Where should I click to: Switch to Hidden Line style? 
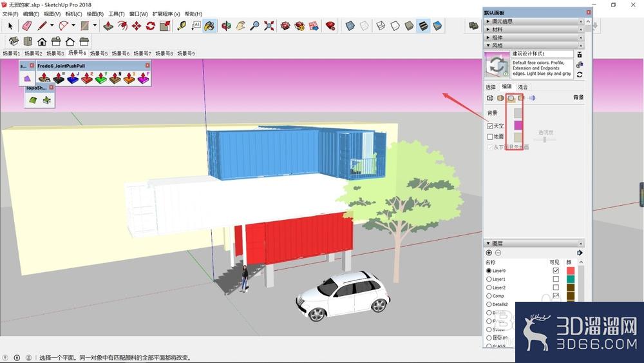[395, 26]
